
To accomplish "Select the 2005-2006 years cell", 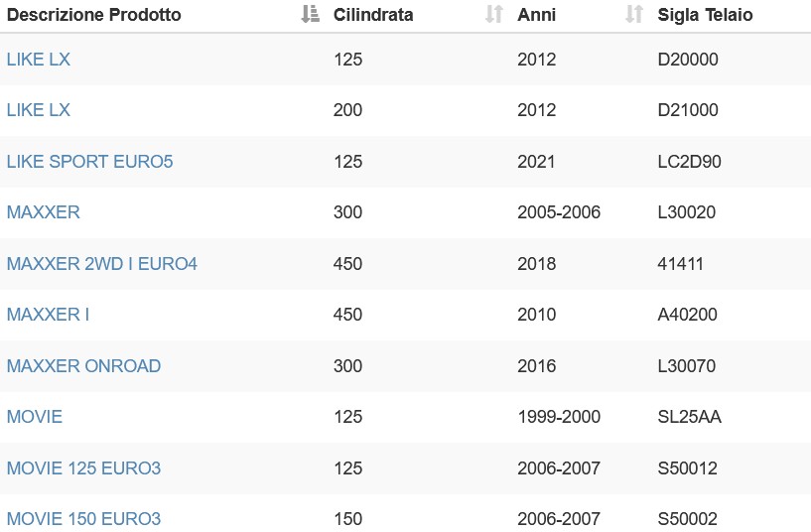I will [559, 212].
